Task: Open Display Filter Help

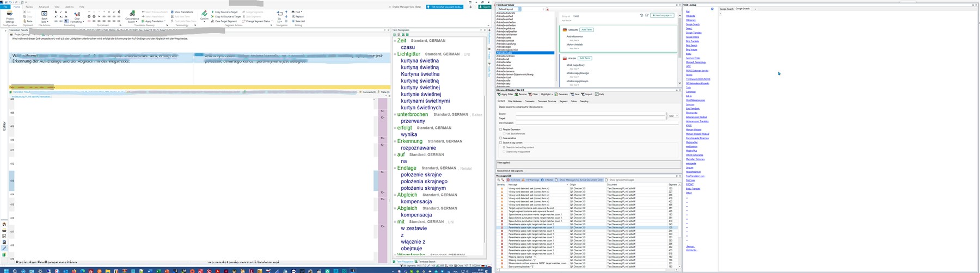Action: tap(600, 94)
